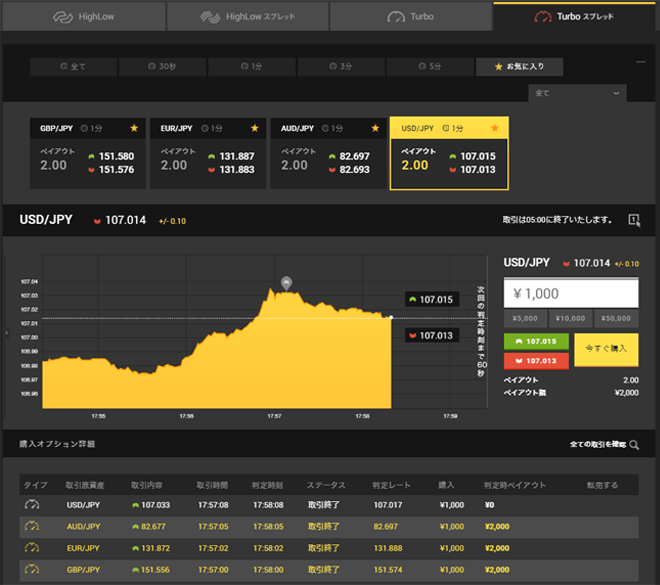The image size is (660, 585).
Task: Filter by 全て time option
Action: click(x=73, y=66)
